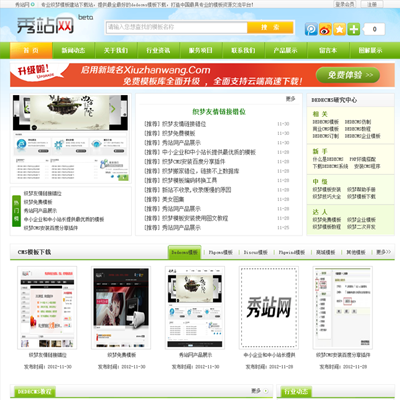The height and width of the screenshot is (400, 400).
Task: Click the 登录会员 login button
Action: tap(345, 4)
